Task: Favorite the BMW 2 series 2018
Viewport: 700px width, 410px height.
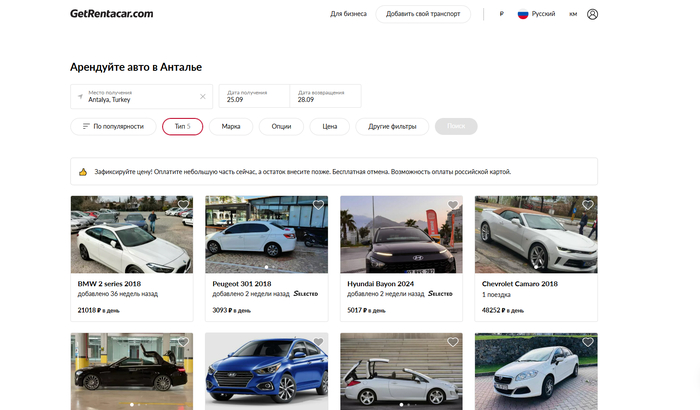Action: (183, 205)
